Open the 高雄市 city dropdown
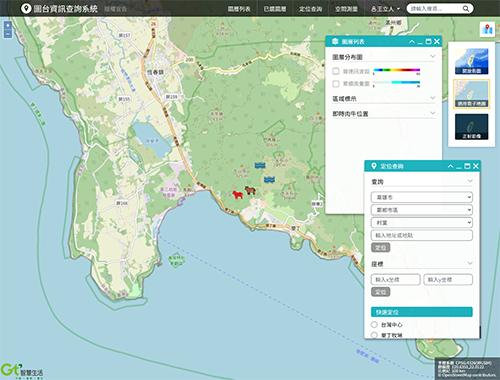Screen dimensions: 500x380 [422, 197]
